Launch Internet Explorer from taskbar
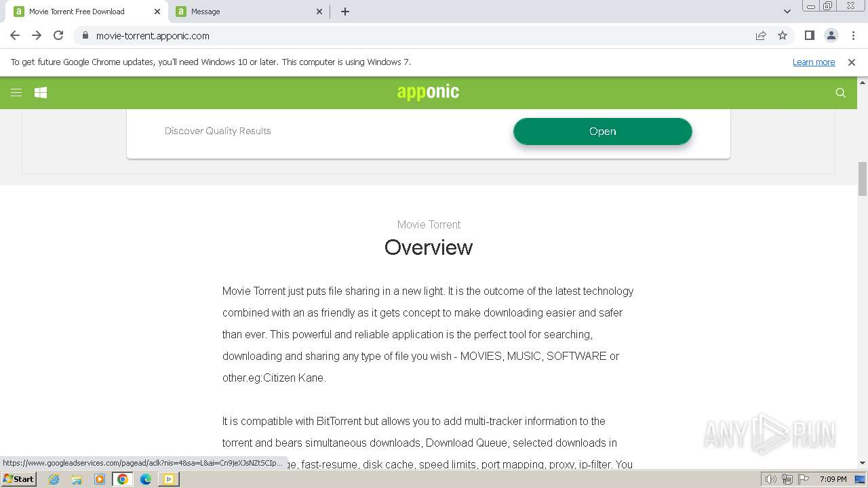Screen dimensions: 868x488 54,479
